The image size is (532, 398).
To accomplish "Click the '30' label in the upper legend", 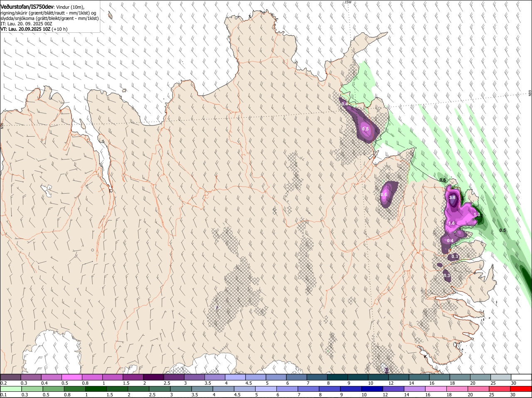I will [x=514, y=383].
